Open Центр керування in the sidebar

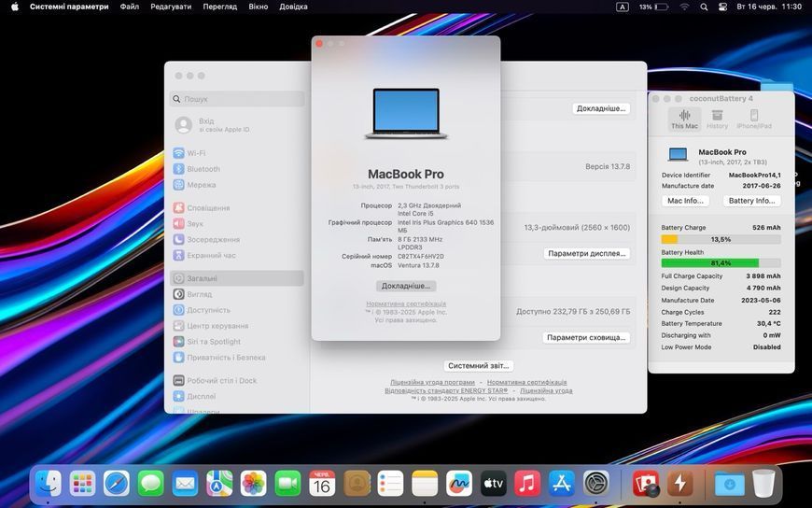[x=237, y=326]
